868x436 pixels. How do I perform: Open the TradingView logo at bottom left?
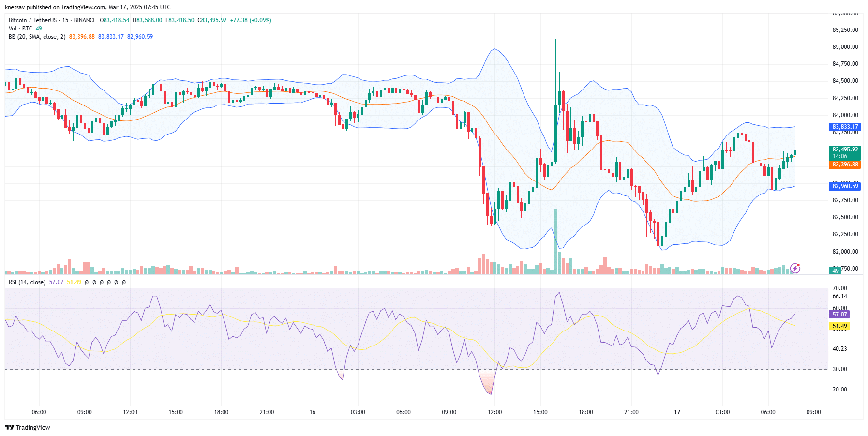28,427
